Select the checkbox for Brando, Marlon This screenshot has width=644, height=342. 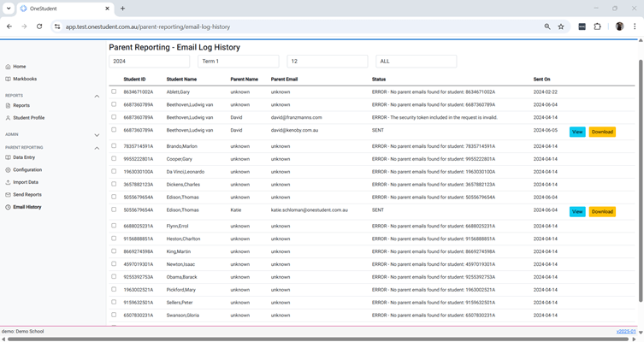pyautogui.click(x=114, y=146)
